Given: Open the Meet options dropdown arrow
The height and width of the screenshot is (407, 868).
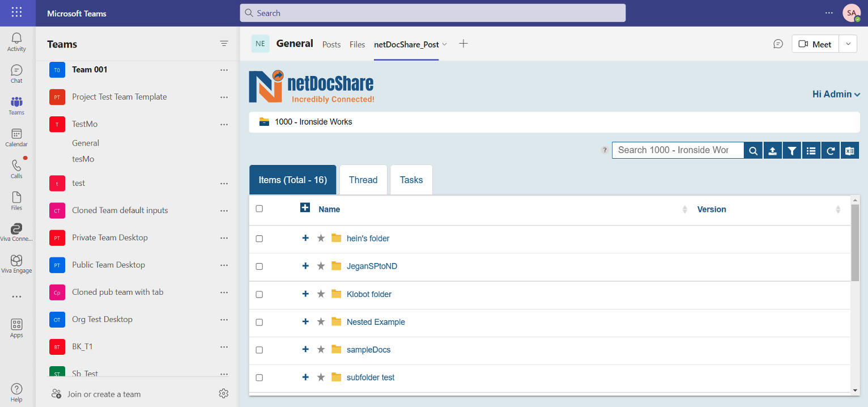Looking at the screenshot, I should 848,44.
